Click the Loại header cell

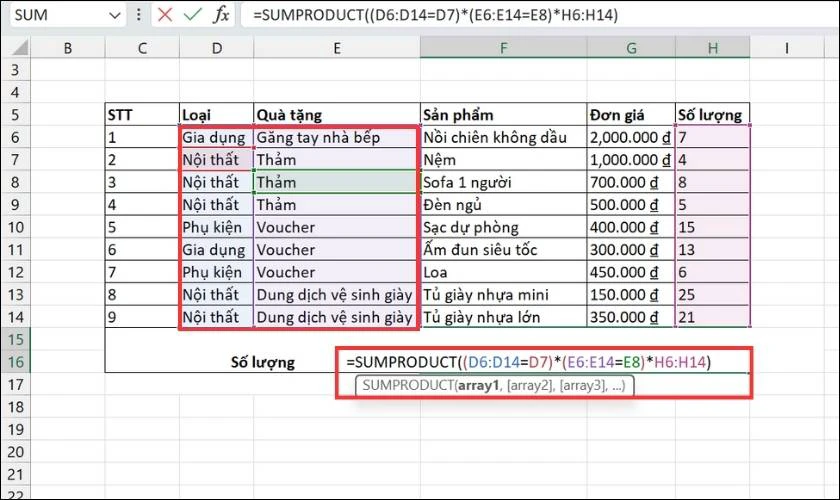tap(216, 115)
